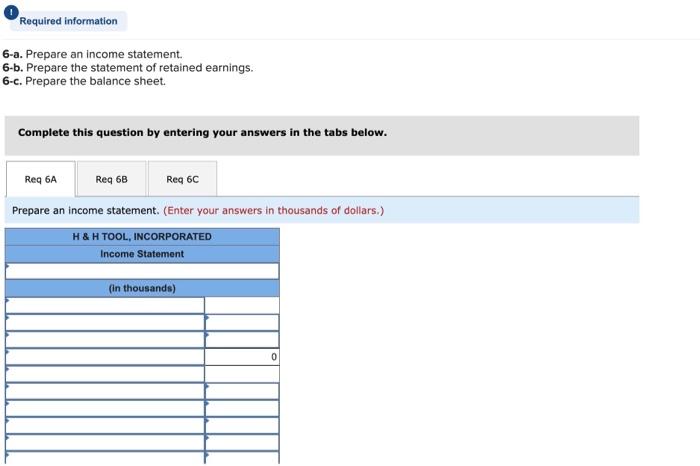The width and height of the screenshot is (700, 466).
Task: Click the Required information label
Action: pyautogui.click(x=68, y=21)
